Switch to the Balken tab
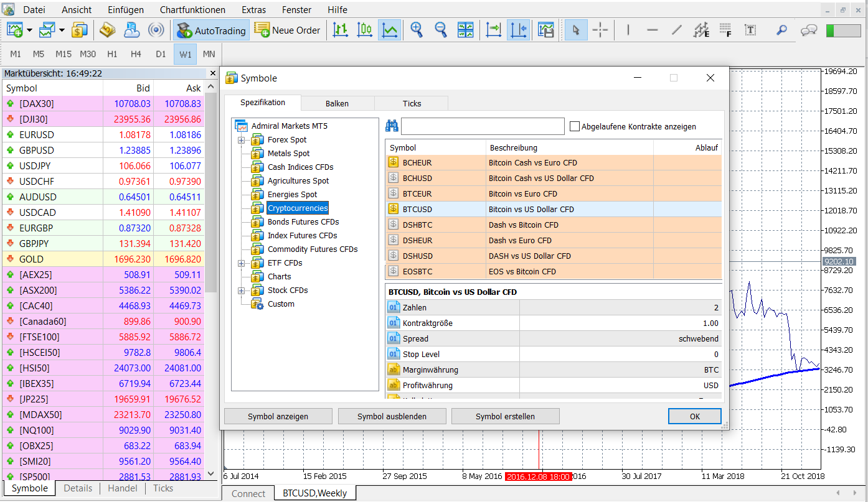 [x=337, y=103]
